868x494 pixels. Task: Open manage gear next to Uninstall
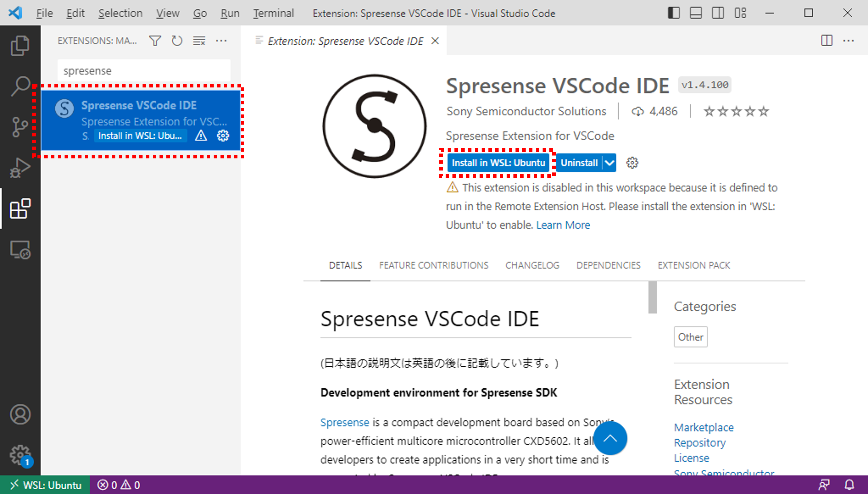coord(632,163)
